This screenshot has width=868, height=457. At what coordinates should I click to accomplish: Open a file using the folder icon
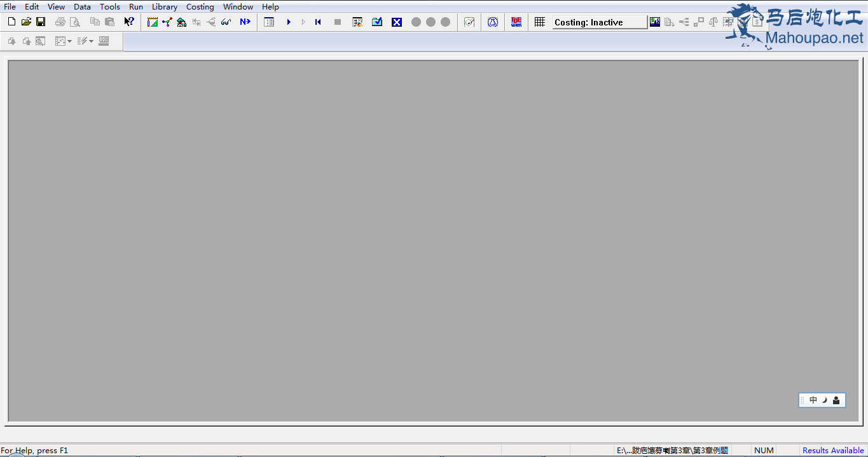click(x=26, y=22)
